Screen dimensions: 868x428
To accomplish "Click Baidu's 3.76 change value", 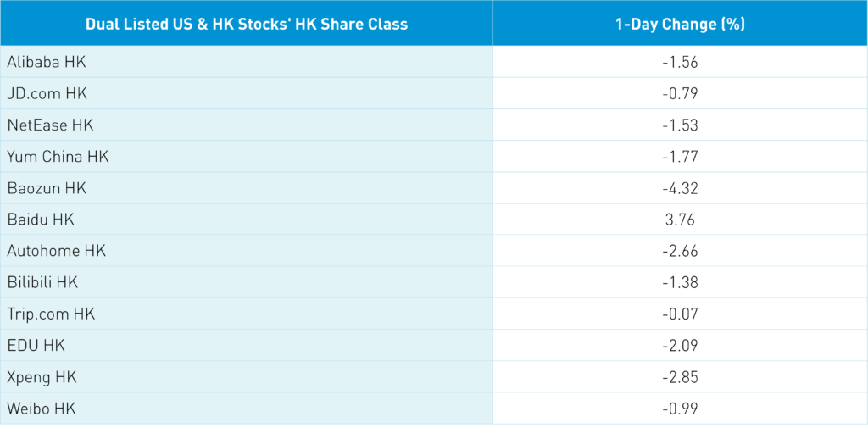I will coord(680,220).
